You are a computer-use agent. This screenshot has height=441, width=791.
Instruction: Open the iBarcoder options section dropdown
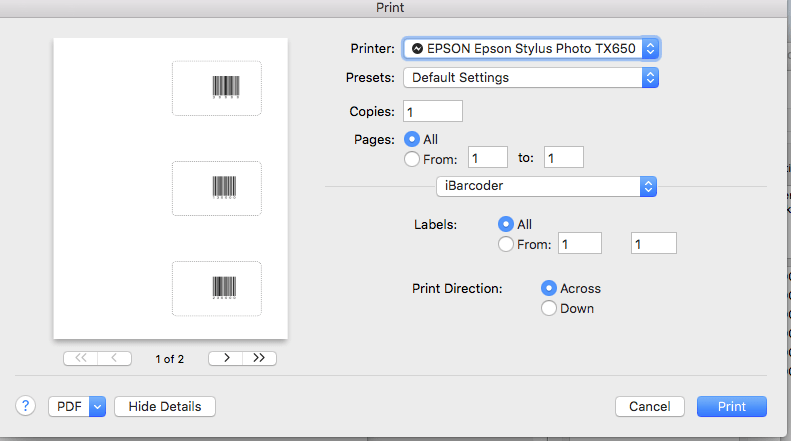click(x=546, y=186)
